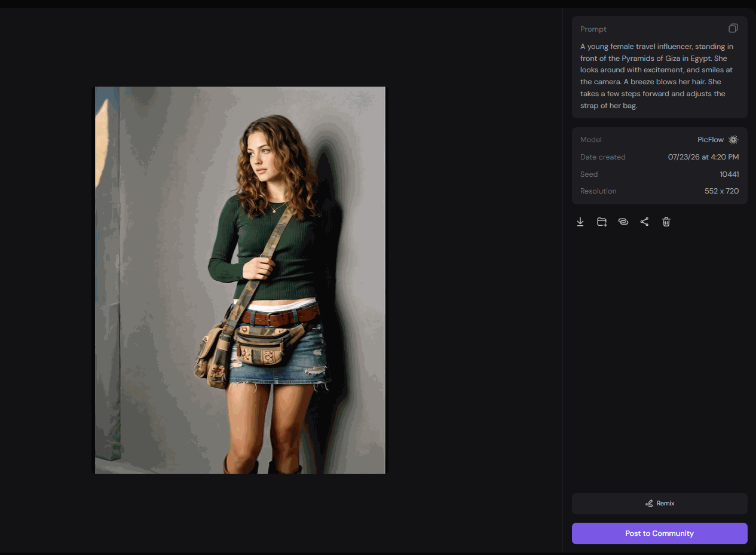The height and width of the screenshot is (555, 756).
Task: Download the generated image
Action: click(x=580, y=222)
